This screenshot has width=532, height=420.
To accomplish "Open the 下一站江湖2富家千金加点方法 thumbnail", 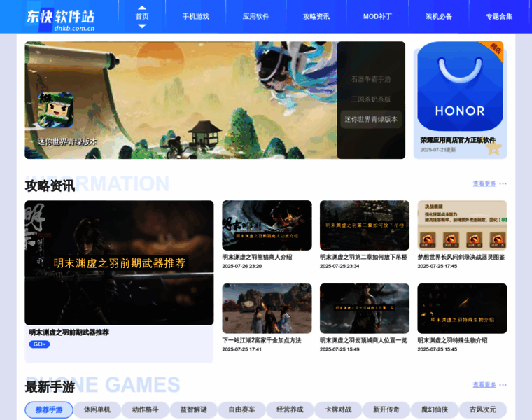I will point(267,309).
